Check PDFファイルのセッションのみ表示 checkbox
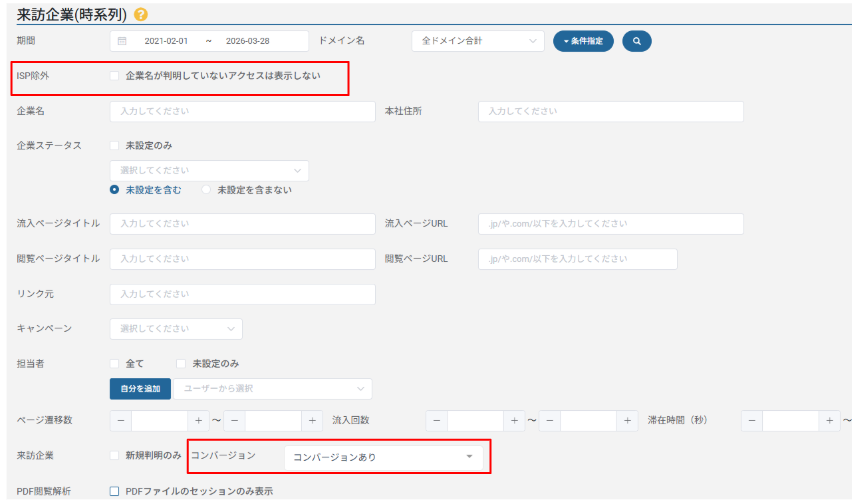 [x=115, y=491]
